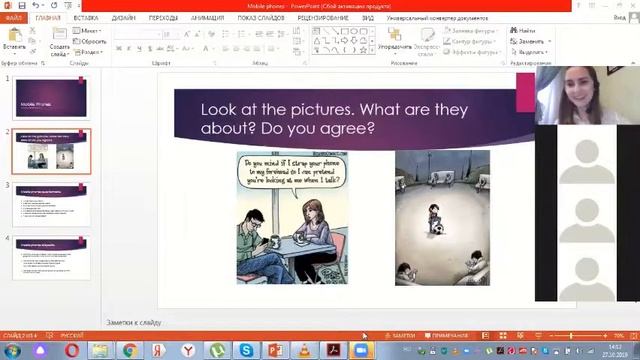Click Создать слайд button

pos(60,42)
